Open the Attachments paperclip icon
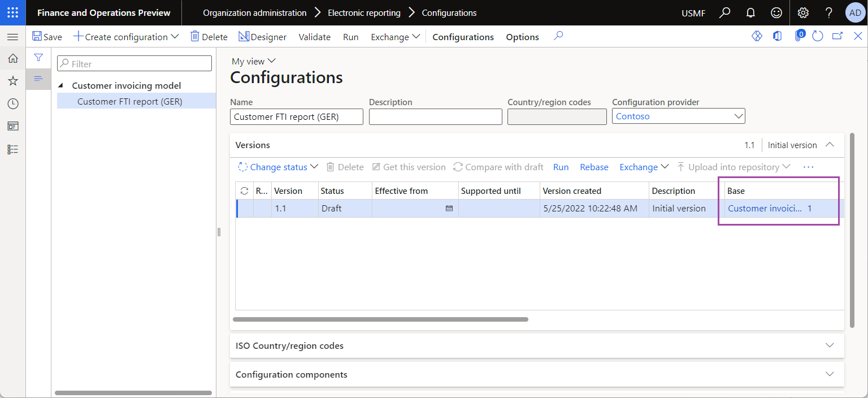This screenshot has height=398, width=868. click(799, 36)
